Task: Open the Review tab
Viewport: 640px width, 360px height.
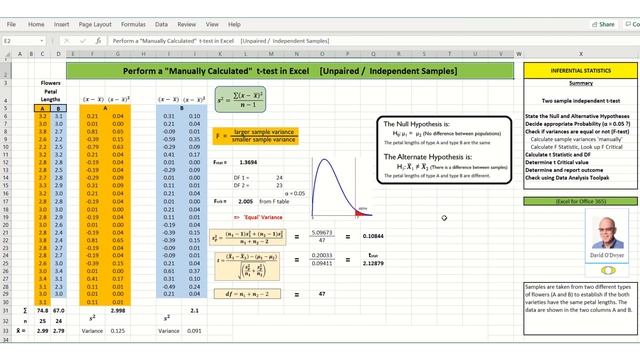Action: click(x=187, y=24)
